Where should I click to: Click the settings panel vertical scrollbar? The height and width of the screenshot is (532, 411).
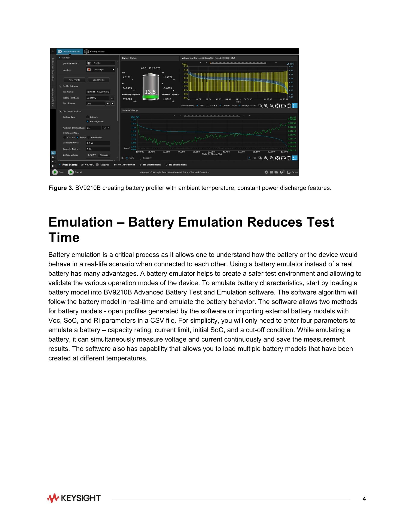pyautogui.click(x=117, y=94)
